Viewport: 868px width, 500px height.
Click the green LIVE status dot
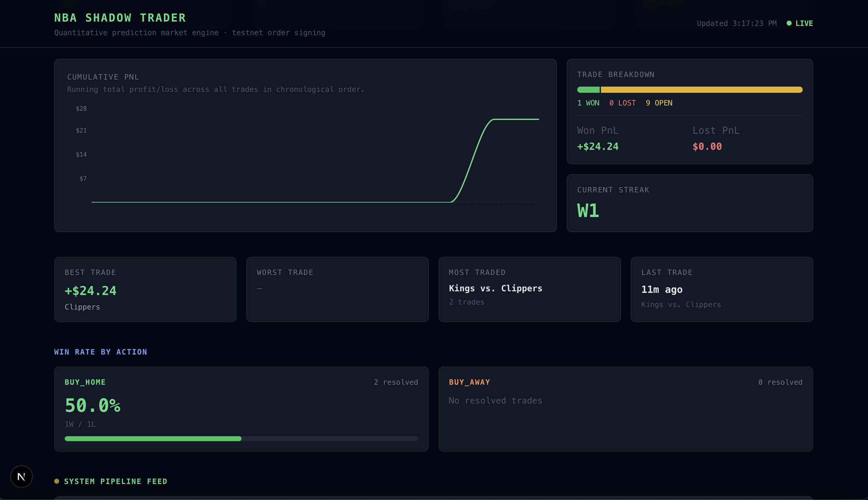789,23
